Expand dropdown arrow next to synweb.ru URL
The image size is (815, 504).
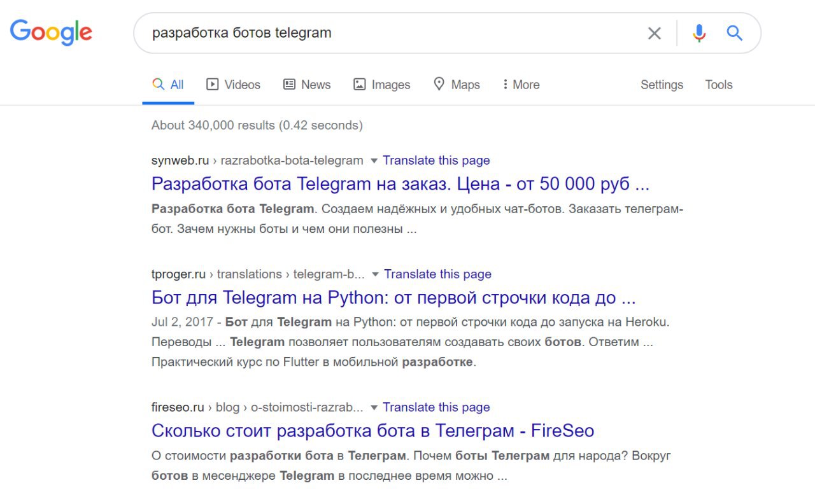(374, 160)
